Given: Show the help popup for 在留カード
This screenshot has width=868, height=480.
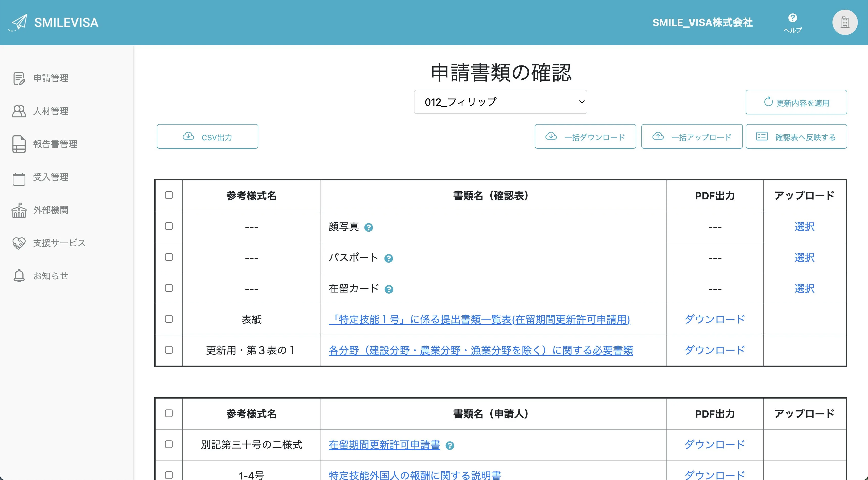Looking at the screenshot, I should 389,289.
